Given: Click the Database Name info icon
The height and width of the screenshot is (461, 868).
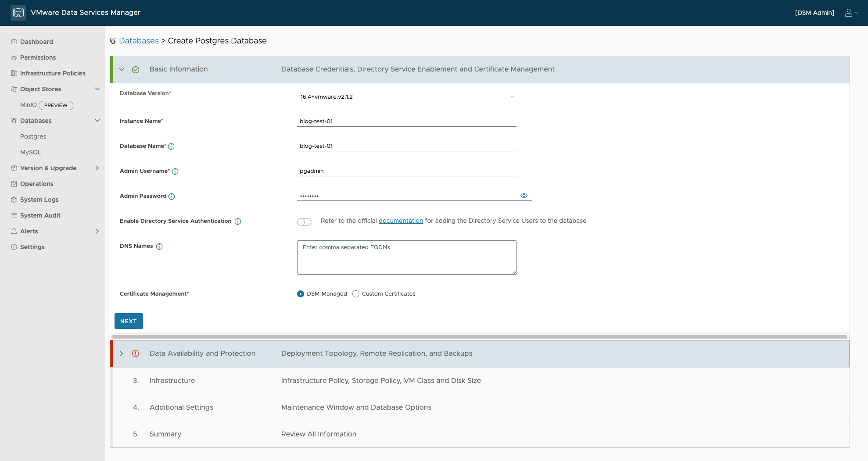Looking at the screenshot, I should [171, 147].
